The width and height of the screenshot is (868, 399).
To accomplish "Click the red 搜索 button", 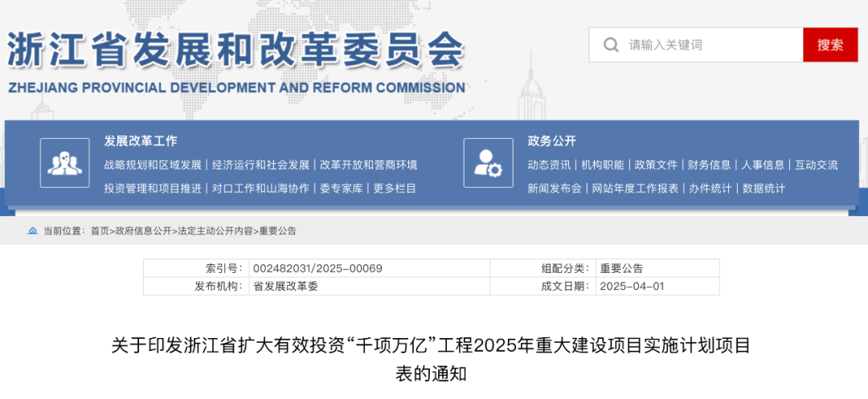I will click(x=830, y=45).
